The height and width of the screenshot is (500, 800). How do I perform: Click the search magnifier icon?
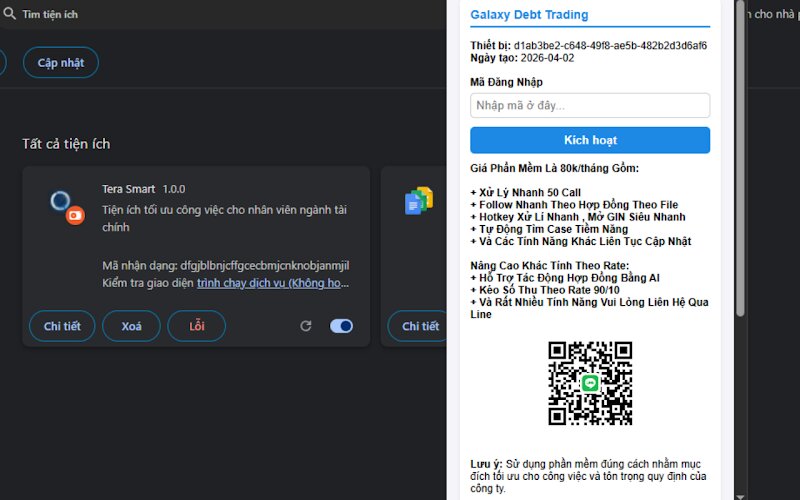tap(10, 14)
